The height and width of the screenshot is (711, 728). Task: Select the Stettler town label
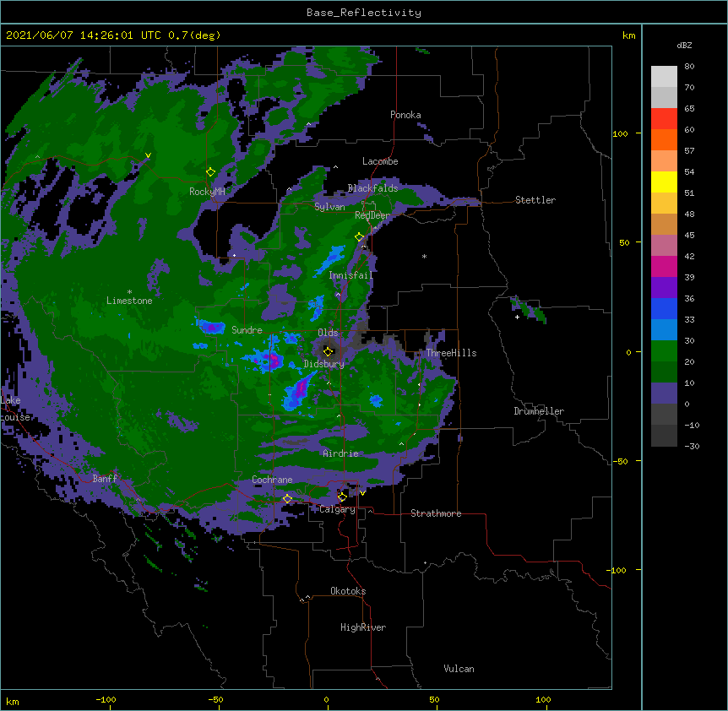535,200
